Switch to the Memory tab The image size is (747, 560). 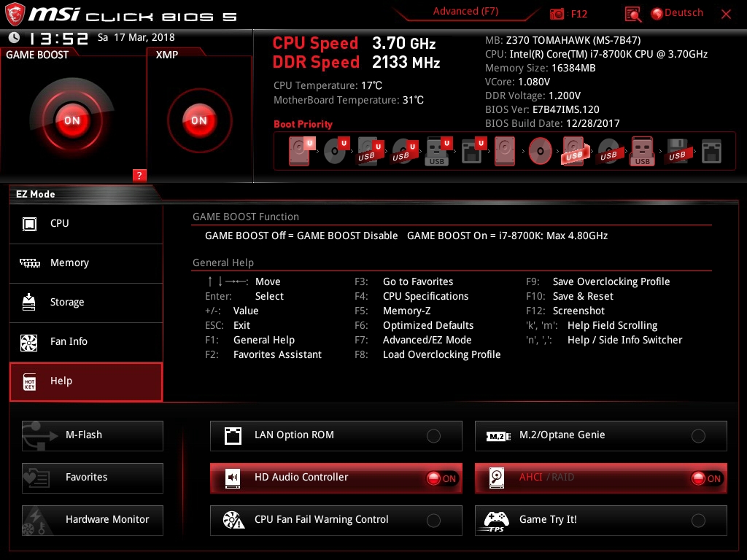point(86,263)
